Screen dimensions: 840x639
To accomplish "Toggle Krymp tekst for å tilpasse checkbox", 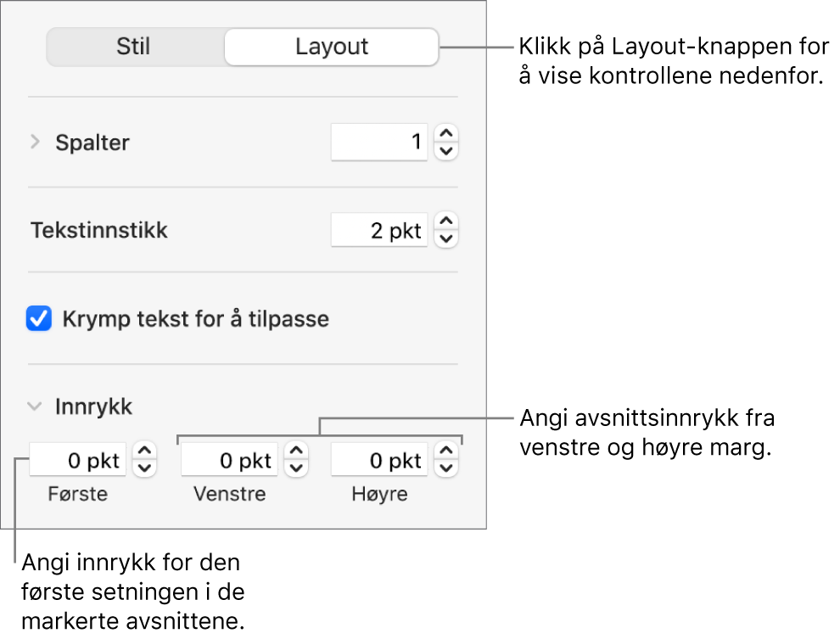I will click(39, 319).
